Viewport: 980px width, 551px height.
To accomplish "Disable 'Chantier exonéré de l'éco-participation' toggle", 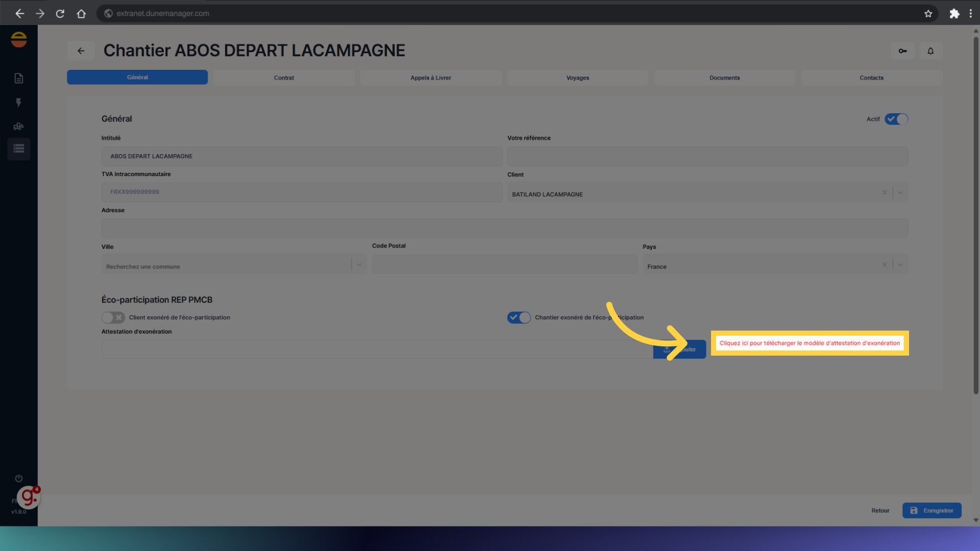I will click(519, 317).
